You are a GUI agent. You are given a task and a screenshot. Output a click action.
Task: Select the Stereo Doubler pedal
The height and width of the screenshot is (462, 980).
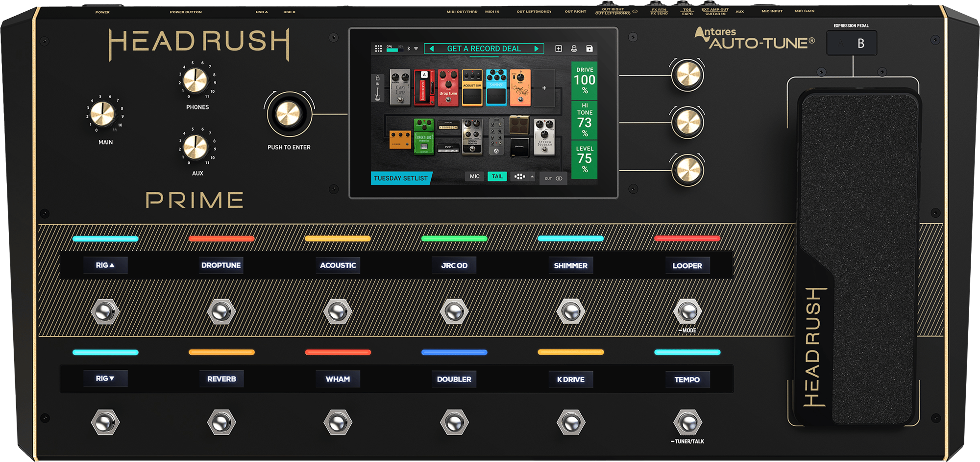(x=544, y=136)
